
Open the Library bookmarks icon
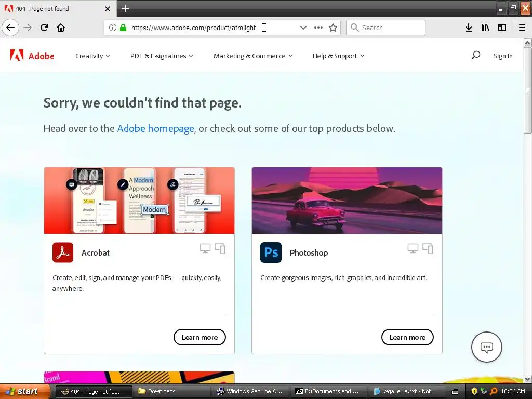485,28
